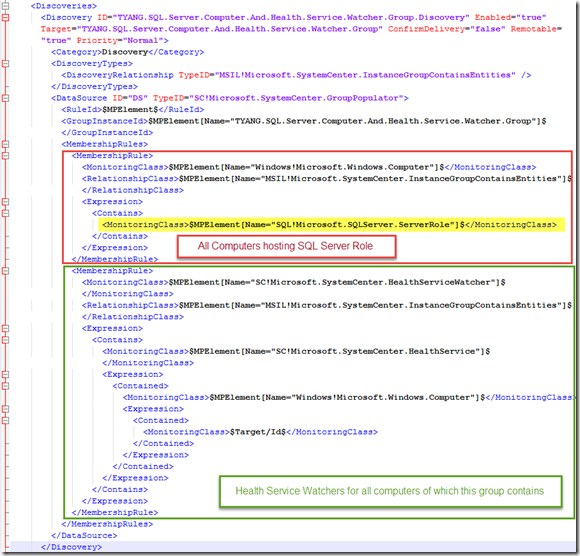Click the yellow highlighted SQLServer.ServerRole line
Image resolution: width=580 pixels, height=556 pixels.
pos(331,225)
